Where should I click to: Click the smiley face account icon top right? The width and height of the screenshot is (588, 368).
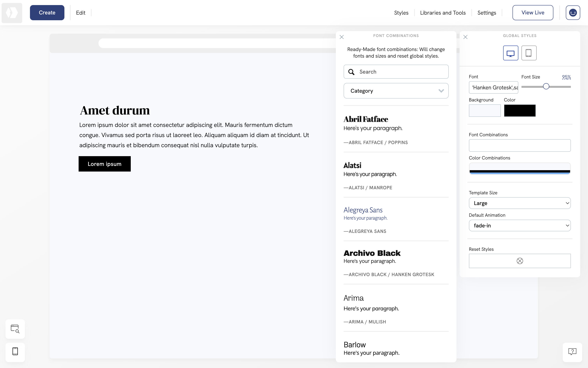pos(573,12)
